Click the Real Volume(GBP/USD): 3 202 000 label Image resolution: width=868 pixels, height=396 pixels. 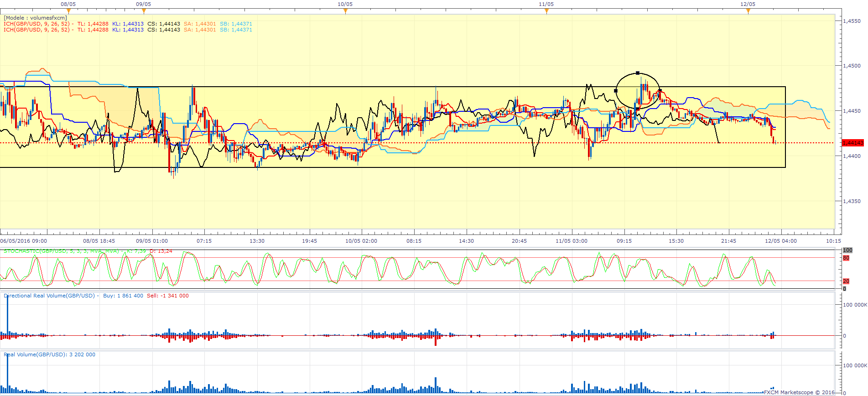click(x=50, y=354)
